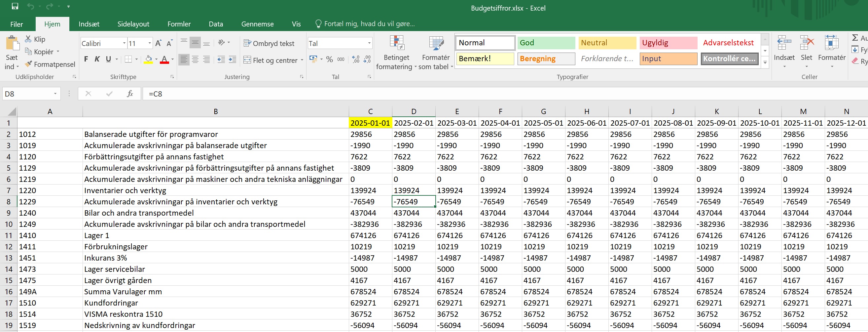The height and width of the screenshot is (332, 868).
Task: Click the Save icon in quick access toolbar
Action: click(15, 6)
